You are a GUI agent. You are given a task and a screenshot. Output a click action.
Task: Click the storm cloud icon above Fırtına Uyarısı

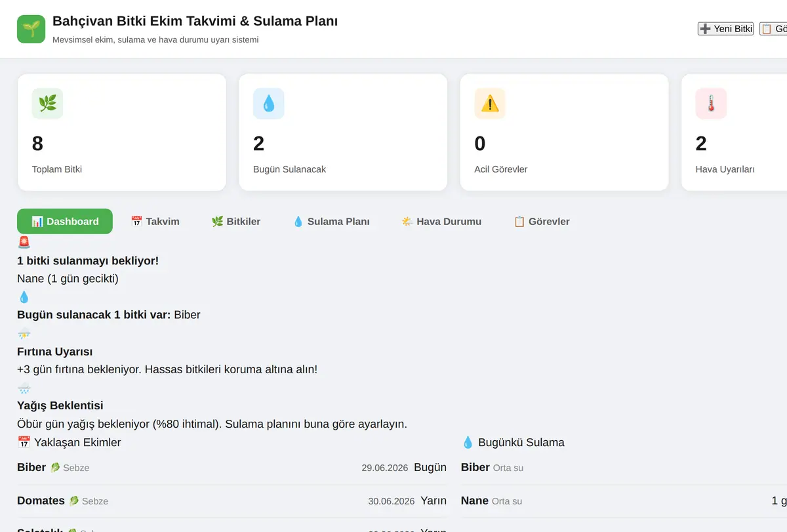pyautogui.click(x=24, y=333)
